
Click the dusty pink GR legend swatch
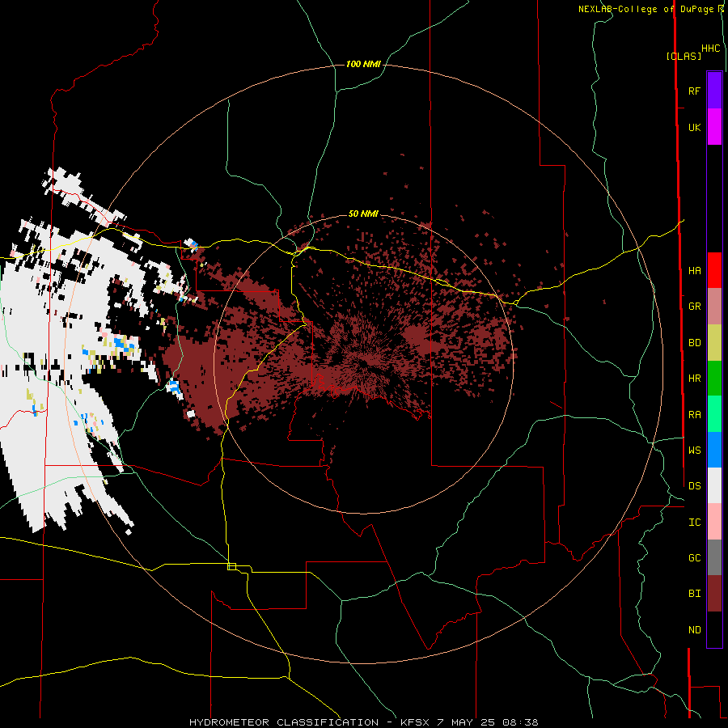coord(714,307)
